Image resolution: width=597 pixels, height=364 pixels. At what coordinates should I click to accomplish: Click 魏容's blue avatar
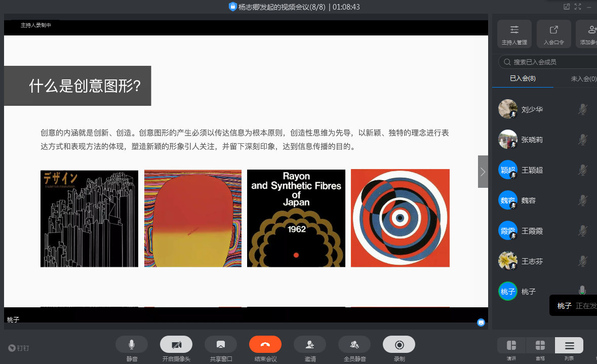point(507,200)
